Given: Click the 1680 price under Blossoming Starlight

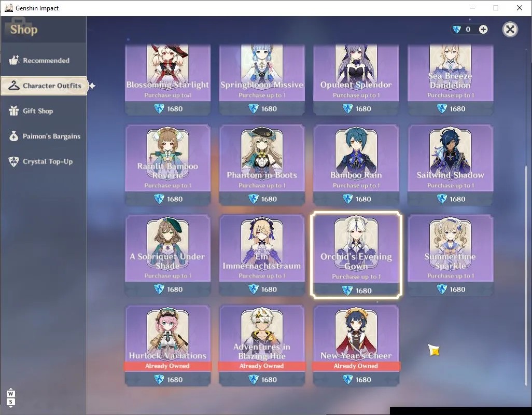Looking at the screenshot, I should click(175, 109).
